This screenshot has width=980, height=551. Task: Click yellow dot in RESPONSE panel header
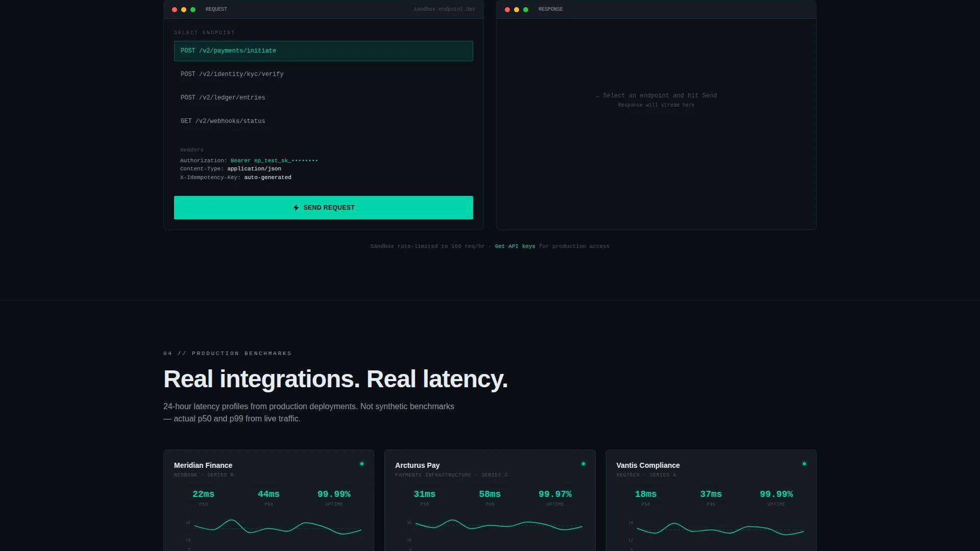517,10
